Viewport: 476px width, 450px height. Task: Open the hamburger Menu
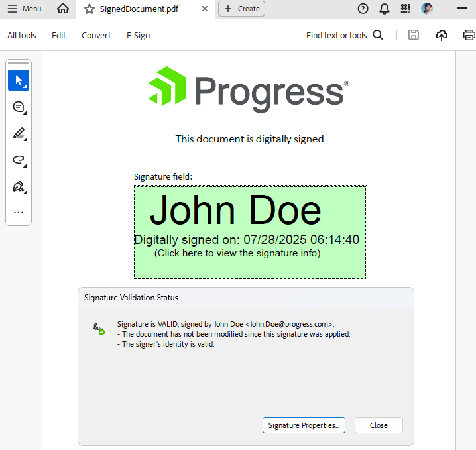pyautogui.click(x=25, y=9)
